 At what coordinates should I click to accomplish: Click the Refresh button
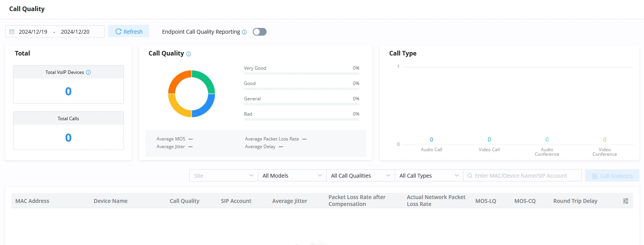(129, 31)
